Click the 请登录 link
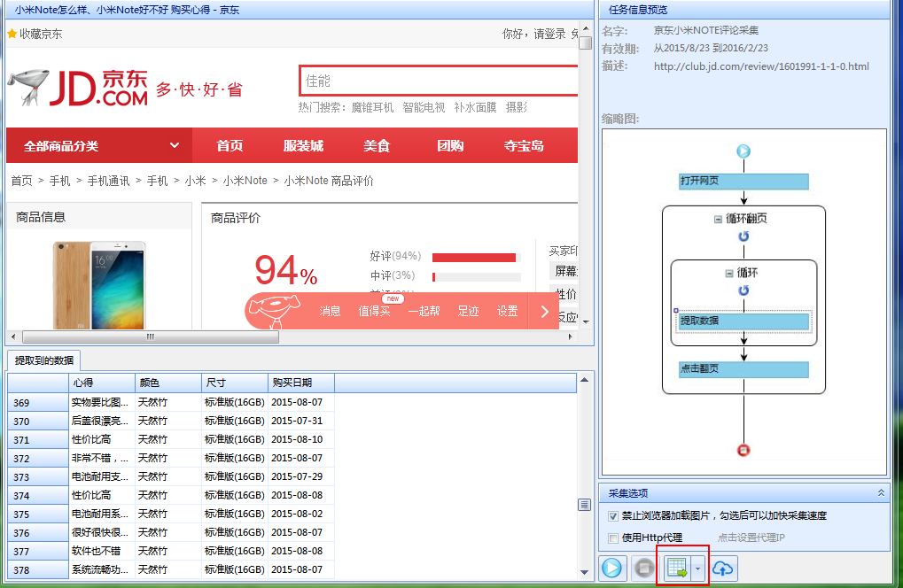This screenshot has height=588, width=903. 550,34
